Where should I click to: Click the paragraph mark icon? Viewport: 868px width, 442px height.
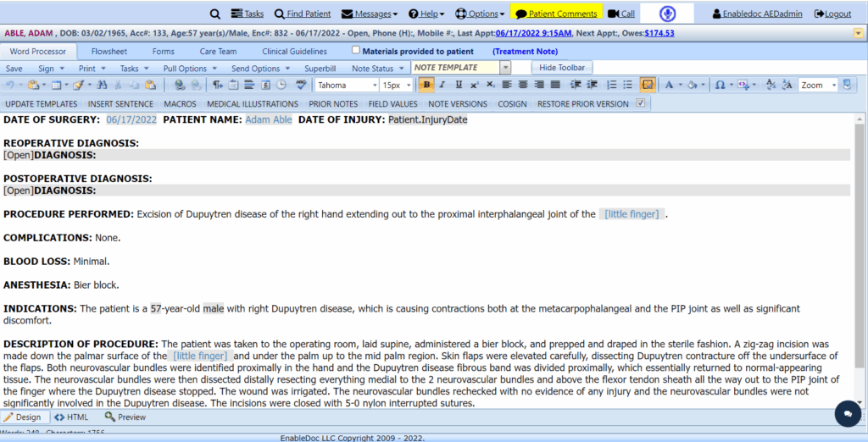tap(218, 86)
